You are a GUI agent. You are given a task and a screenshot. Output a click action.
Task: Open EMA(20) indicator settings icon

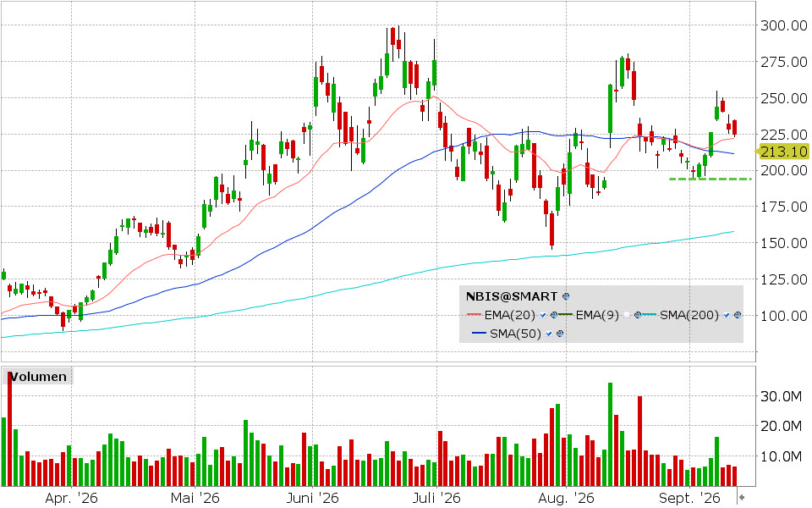tap(553, 315)
